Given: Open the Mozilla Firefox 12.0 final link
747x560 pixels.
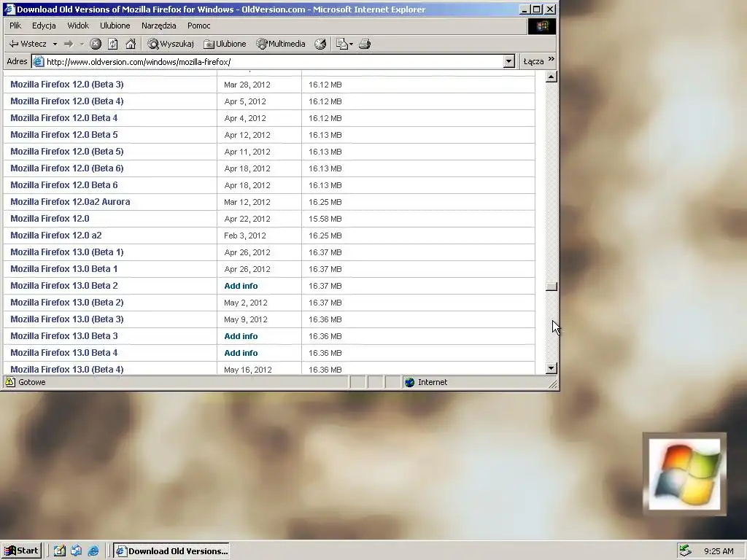Looking at the screenshot, I should pyautogui.click(x=50, y=219).
